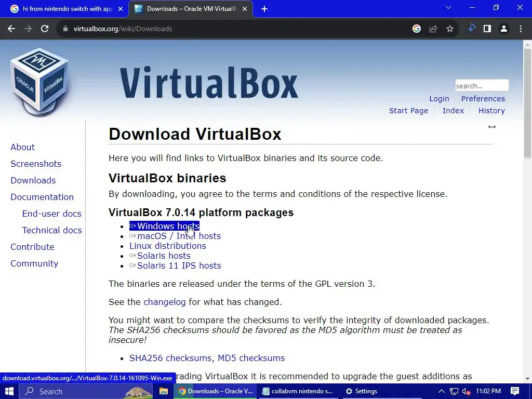
Task: Reload the VirtualBox downloads page
Action: (45, 29)
